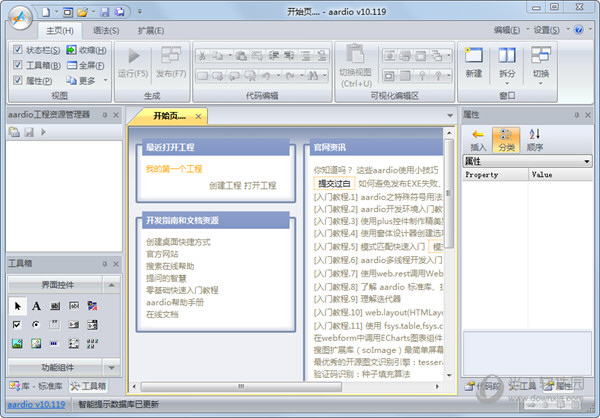This screenshot has width=600, height=418.
Task: Click the 新建 window button
Action: pos(474,62)
